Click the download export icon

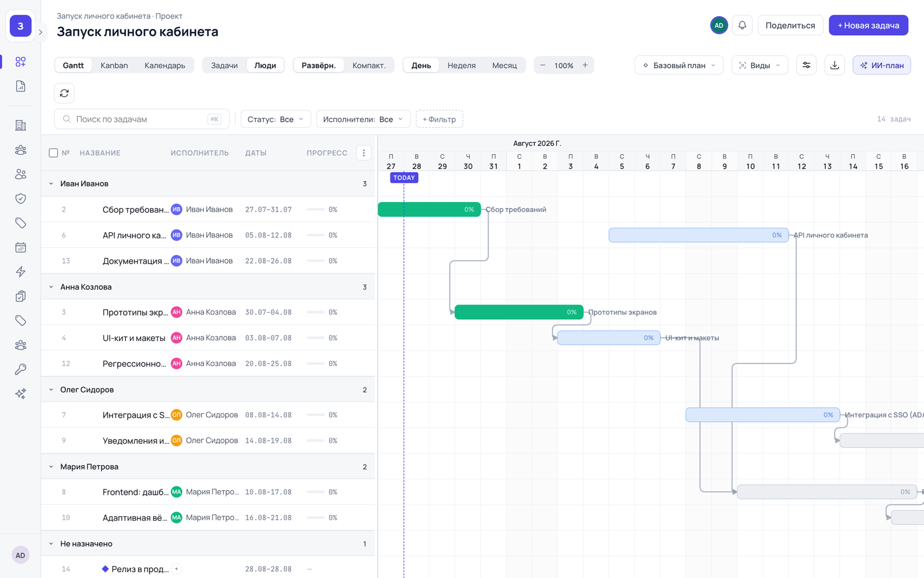(834, 65)
